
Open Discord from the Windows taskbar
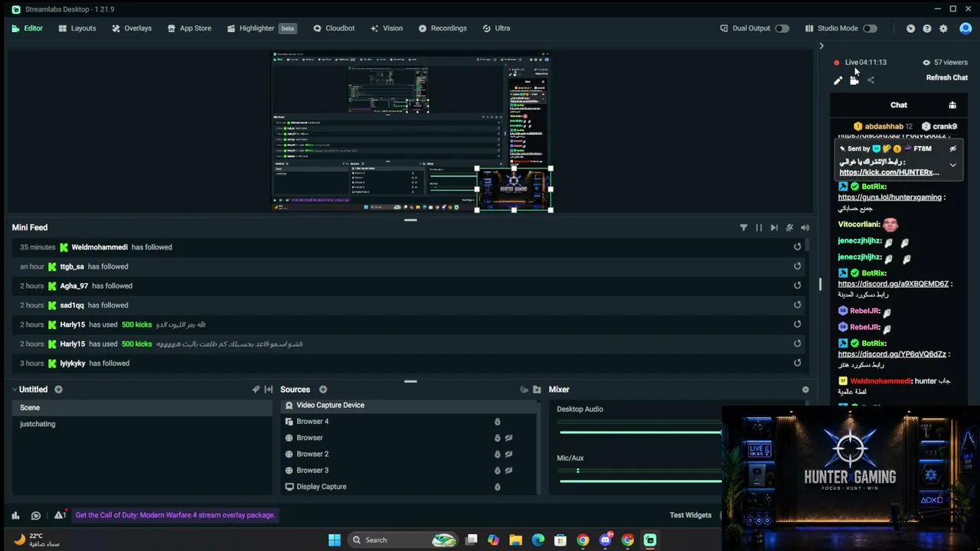(606, 540)
